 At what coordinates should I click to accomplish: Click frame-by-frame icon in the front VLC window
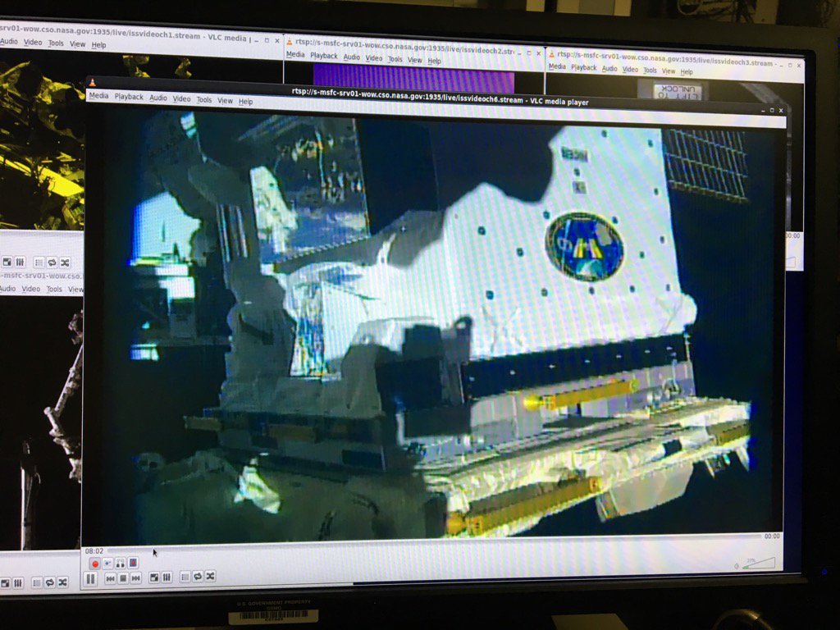(x=133, y=564)
